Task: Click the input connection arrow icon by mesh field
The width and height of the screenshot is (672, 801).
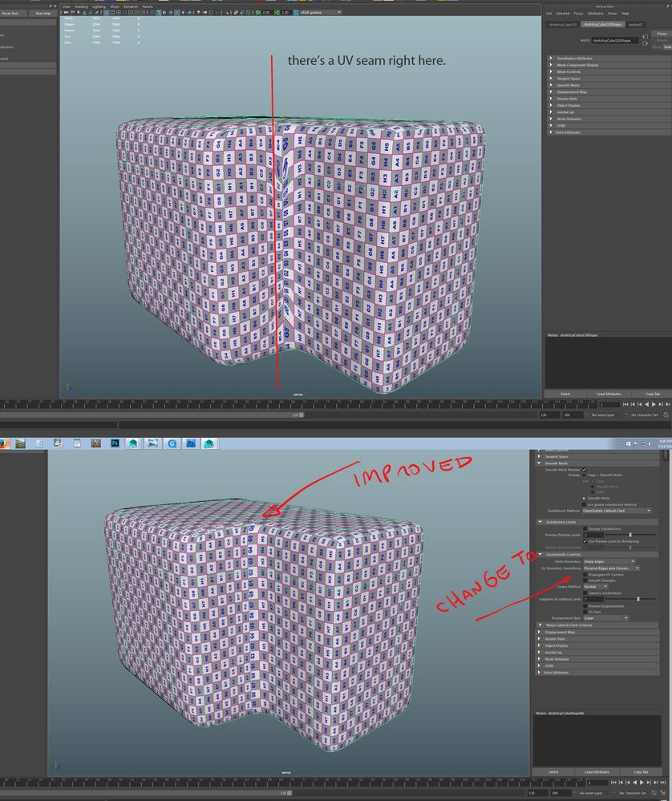Action: point(646,37)
